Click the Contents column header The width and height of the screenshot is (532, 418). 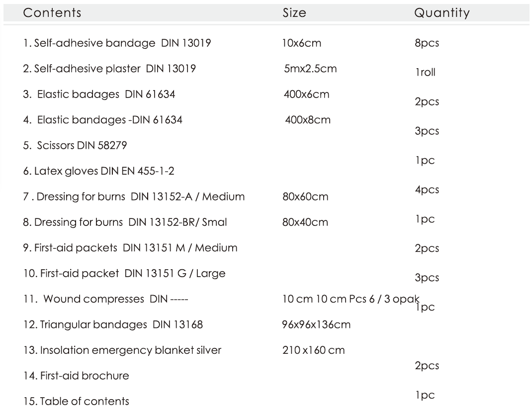pos(52,13)
